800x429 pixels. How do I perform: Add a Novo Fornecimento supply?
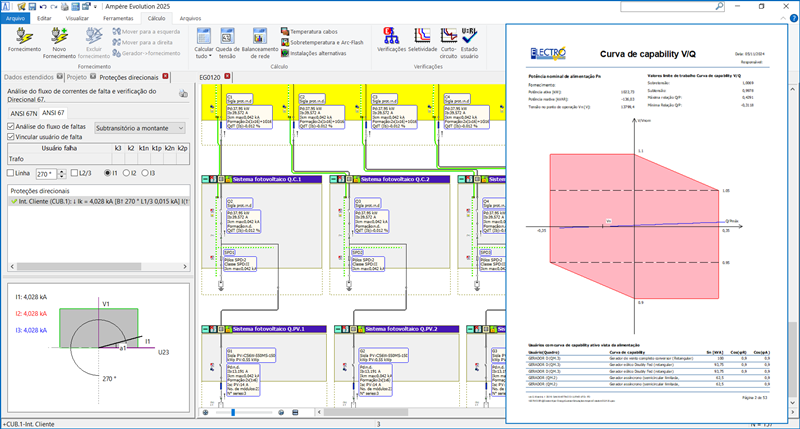tap(59, 43)
